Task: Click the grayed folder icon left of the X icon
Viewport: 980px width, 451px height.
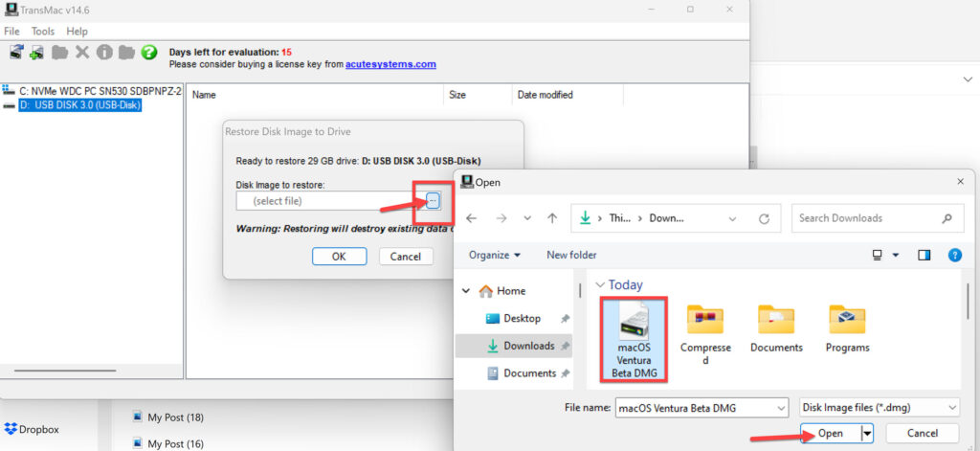Action: point(60,53)
